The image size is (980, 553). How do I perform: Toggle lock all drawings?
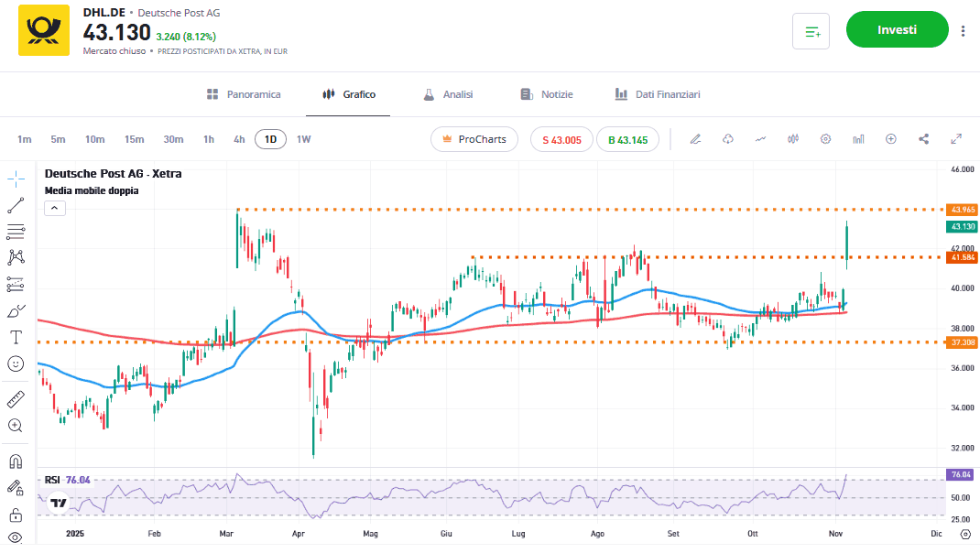tap(16, 514)
